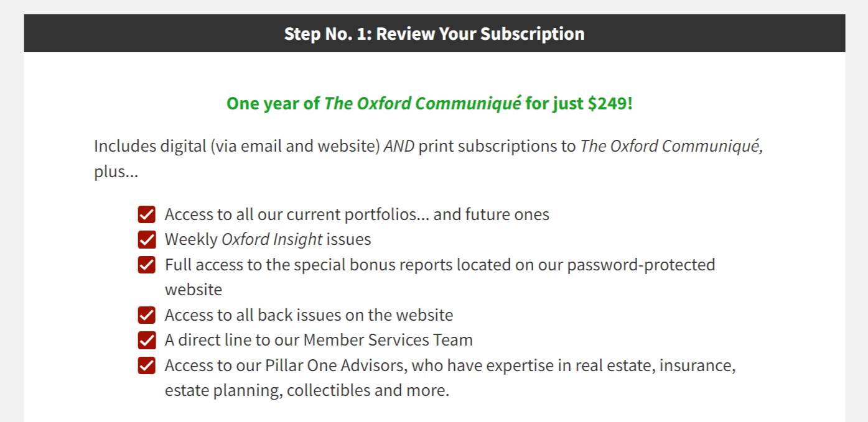
Task: Click the checkmark beside back issues access
Action: click(147, 315)
